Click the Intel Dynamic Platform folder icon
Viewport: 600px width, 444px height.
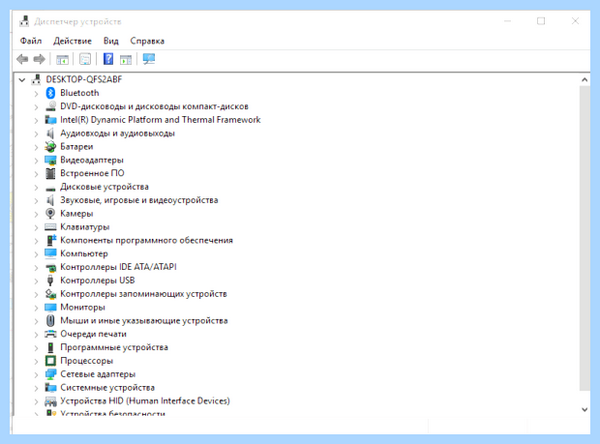50,120
